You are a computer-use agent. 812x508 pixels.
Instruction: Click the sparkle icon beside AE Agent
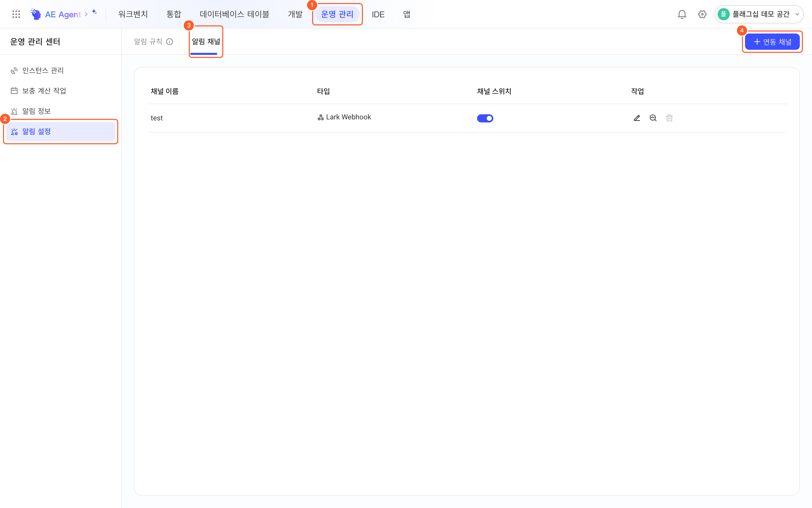point(94,12)
